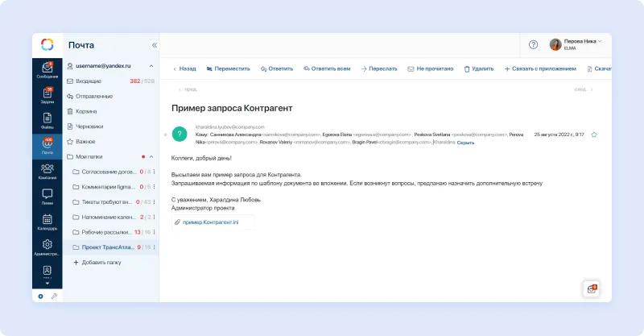
Task: Click the email subject Пример запроса Контрагент
Action: [x=232, y=108]
